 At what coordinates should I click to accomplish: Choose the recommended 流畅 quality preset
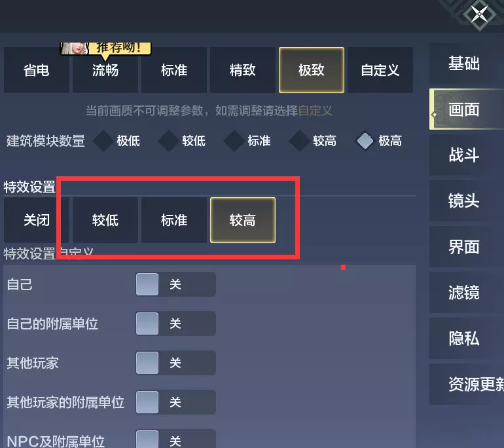click(105, 70)
